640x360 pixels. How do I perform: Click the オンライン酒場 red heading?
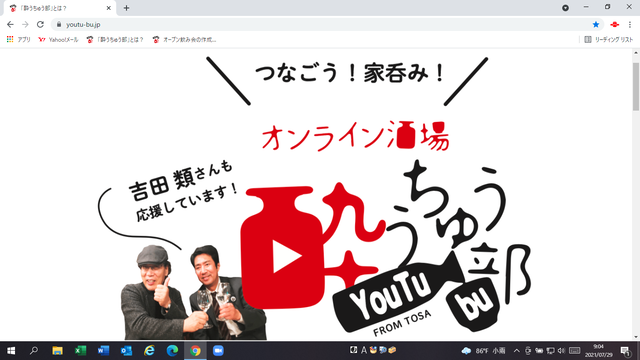pyautogui.click(x=355, y=136)
